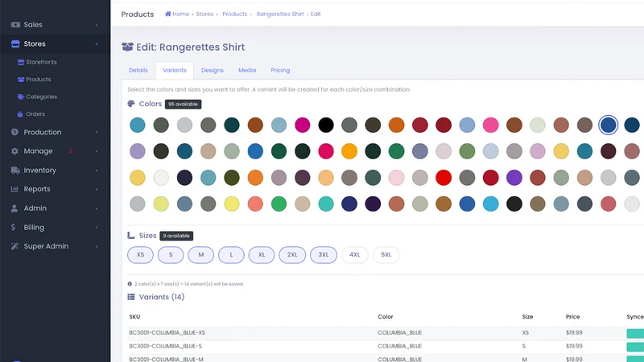Image resolution: width=644 pixels, height=362 pixels.
Task: Select the purple swatch in the third color row
Action: coord(514,178)
